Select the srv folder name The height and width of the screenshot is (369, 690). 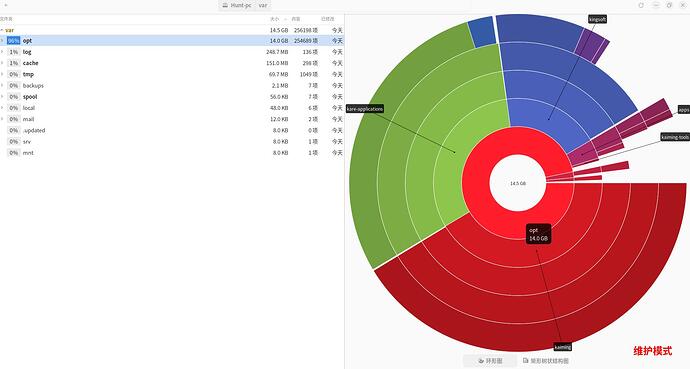[x=27, y=142]
